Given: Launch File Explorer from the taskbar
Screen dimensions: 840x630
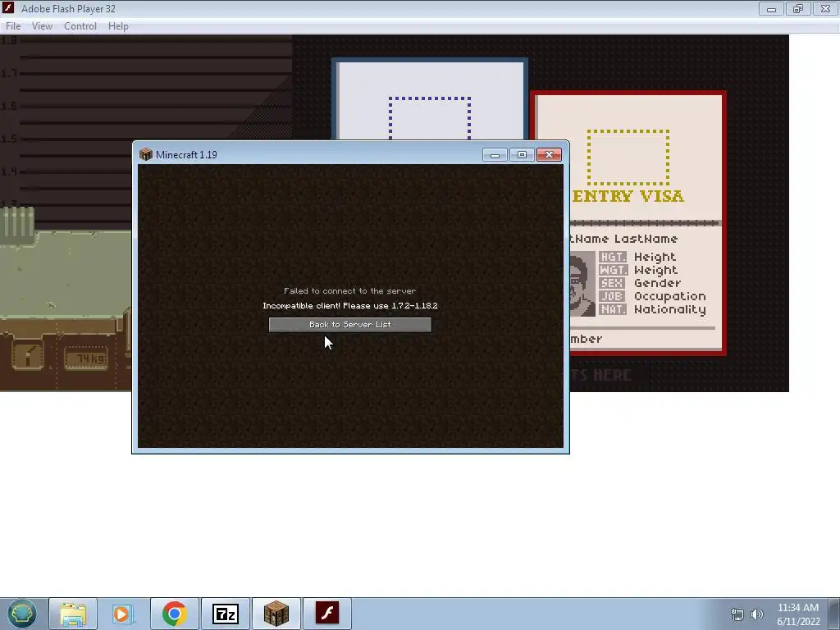Looking at the screenshot, I should click(x=73, y=614).
